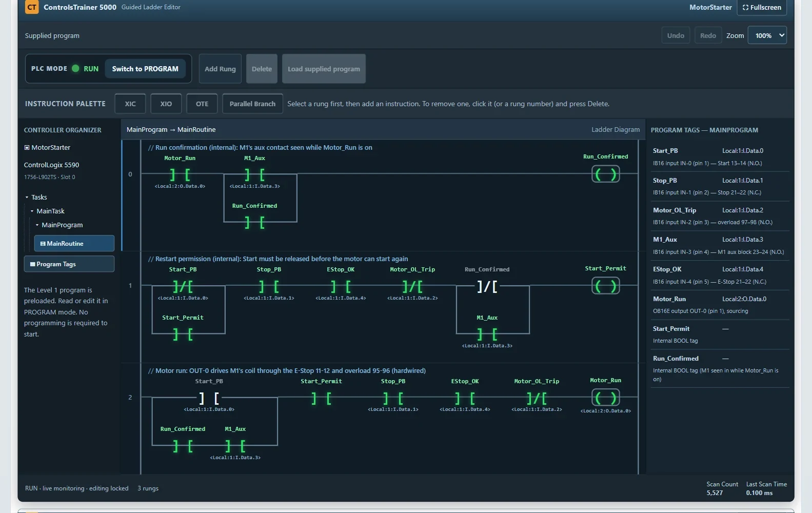Viewport: 812px width, 513px height.
Task: Collapse the MainProgram tree node
Action: pos(37,225)
